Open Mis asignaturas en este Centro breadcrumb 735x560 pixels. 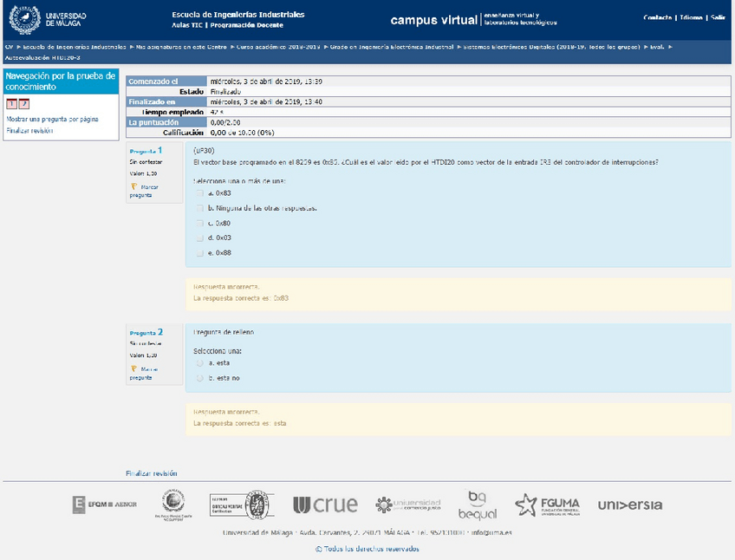tap(181, 47)
